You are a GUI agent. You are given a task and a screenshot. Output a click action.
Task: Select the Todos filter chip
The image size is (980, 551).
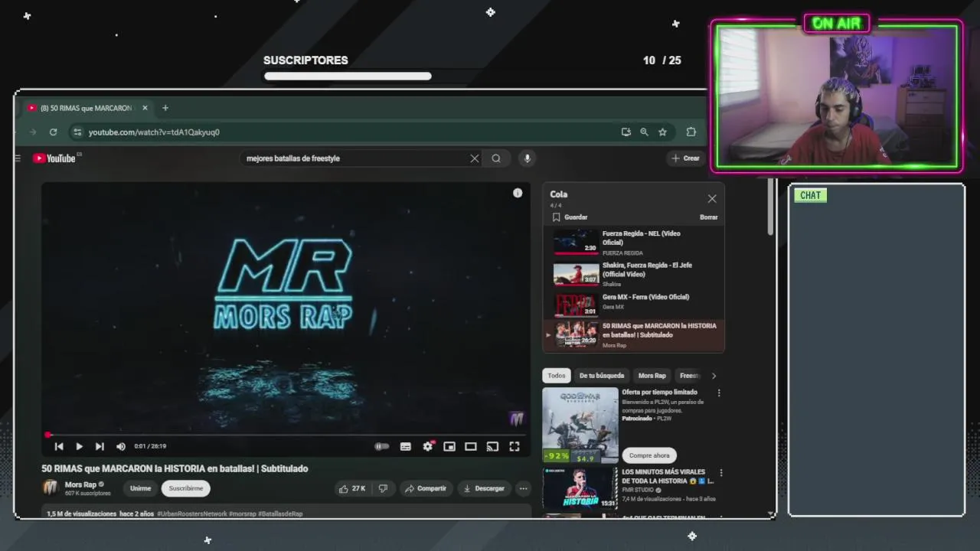557,376
